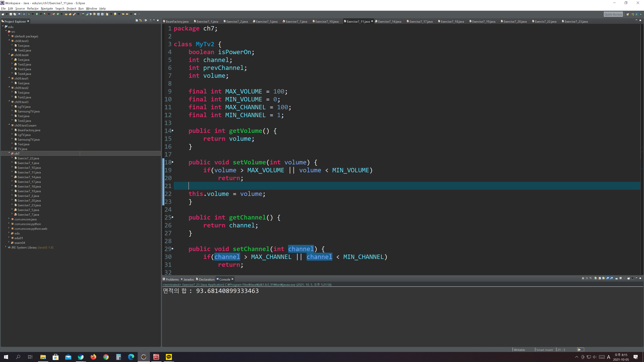
Task: Click the Pin Console icon
Action: [616, 278]
